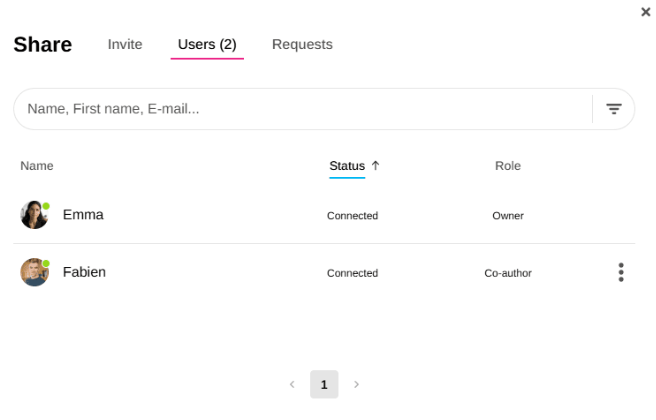
Task: Go to previous page arrow
Action: (292, 384)
